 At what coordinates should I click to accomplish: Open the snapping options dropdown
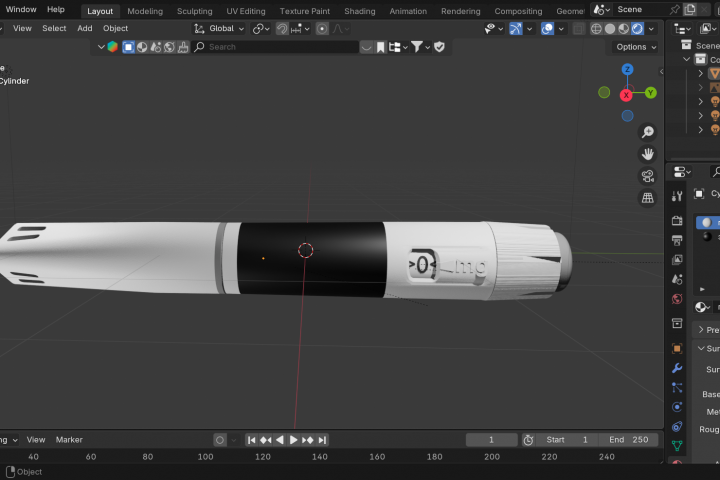click(x=300, y=28)
